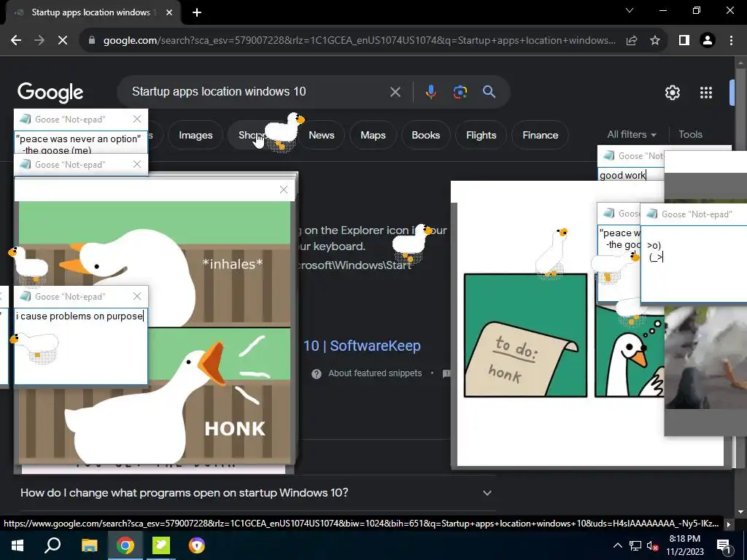Switch to Books results
The image size is (747, 560).
pyautogui.click(x=425, y=135)
